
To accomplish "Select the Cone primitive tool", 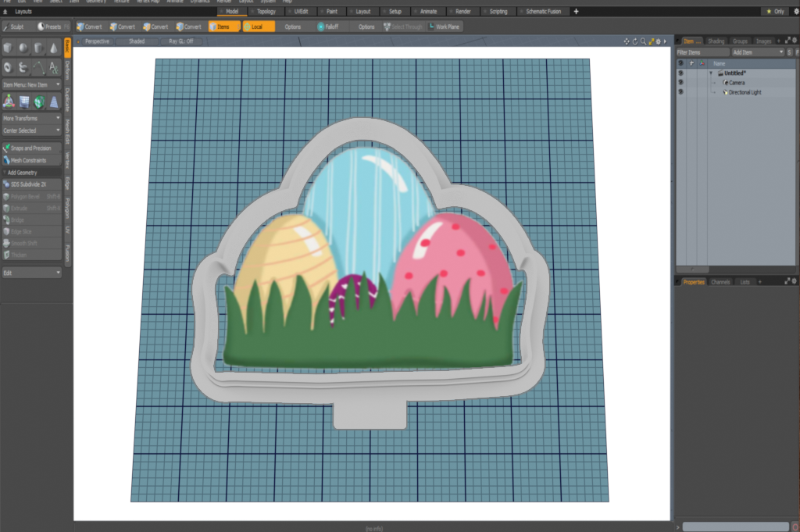I will tap(54, 48).
